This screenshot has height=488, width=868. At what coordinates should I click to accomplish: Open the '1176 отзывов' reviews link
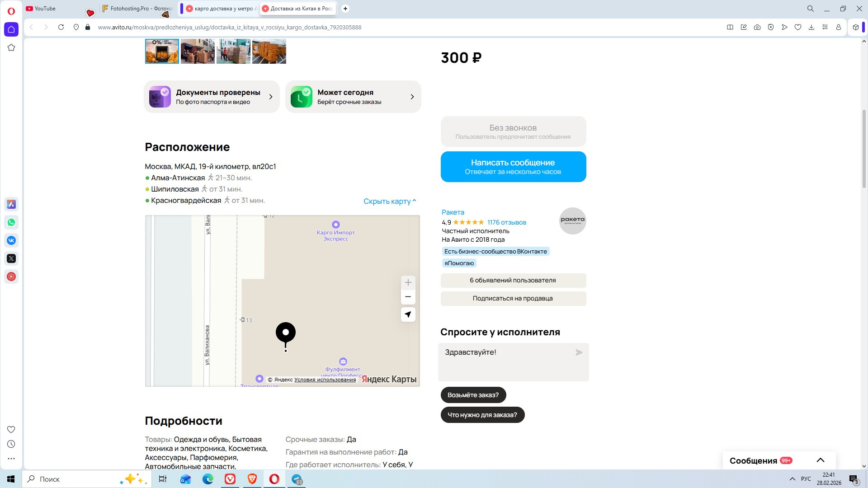click(x=506, y=222)
